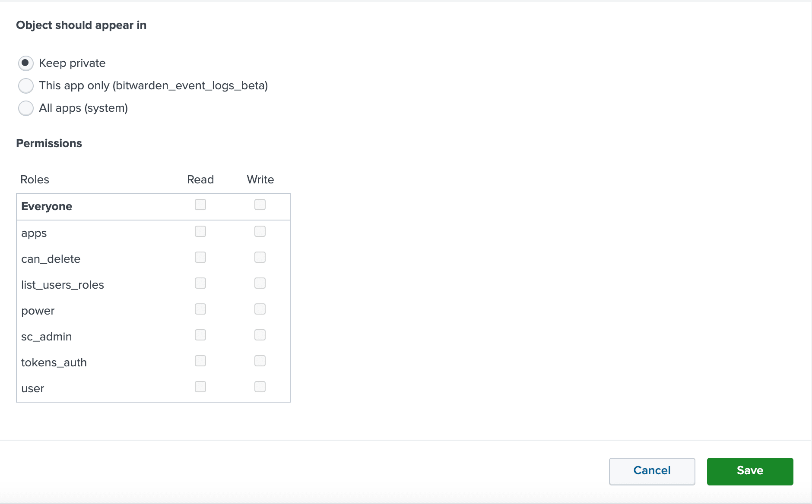This screenshot has height=504, width=812.
Task: Enable Read permission for tokens_auth
Action: tap(200, 361)
